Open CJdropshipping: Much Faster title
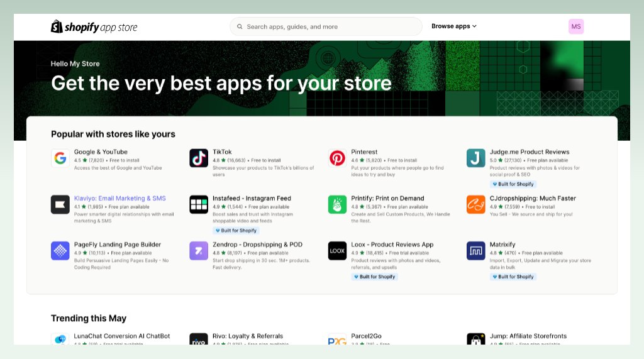 [533, 199]
